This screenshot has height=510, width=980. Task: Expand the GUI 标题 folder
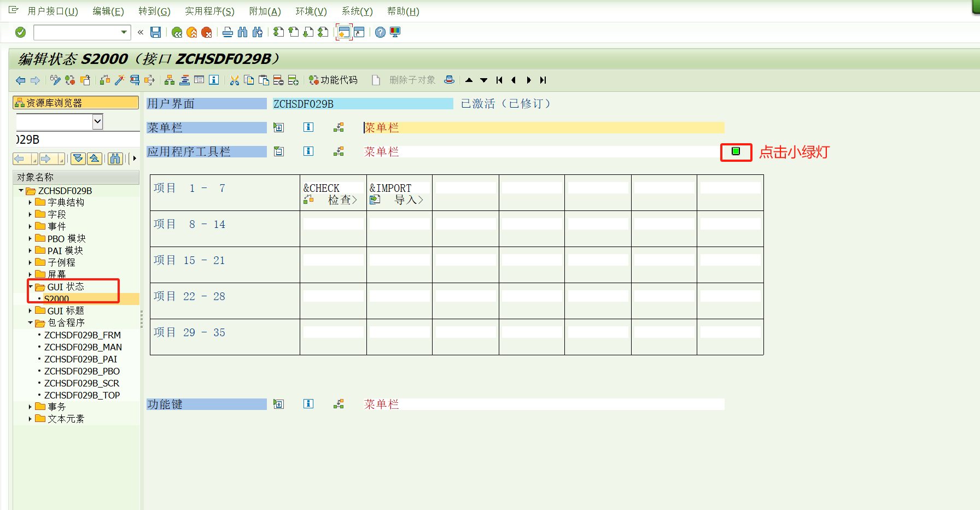[30, 310]
